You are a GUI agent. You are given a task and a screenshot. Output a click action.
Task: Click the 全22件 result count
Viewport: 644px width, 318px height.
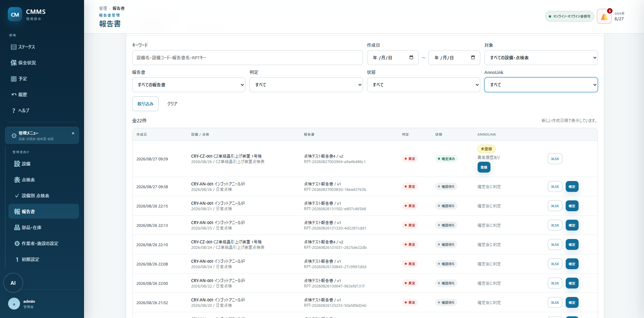[x=139, y=121]
